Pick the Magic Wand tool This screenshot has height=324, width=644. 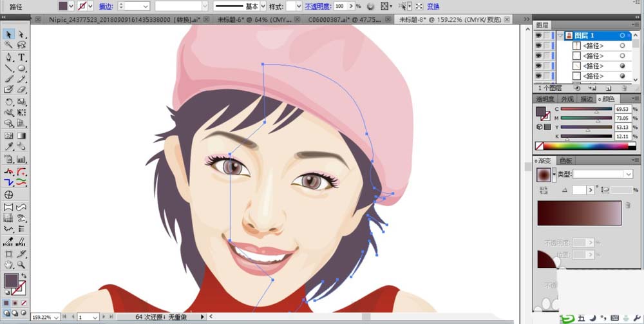(8, 44)
